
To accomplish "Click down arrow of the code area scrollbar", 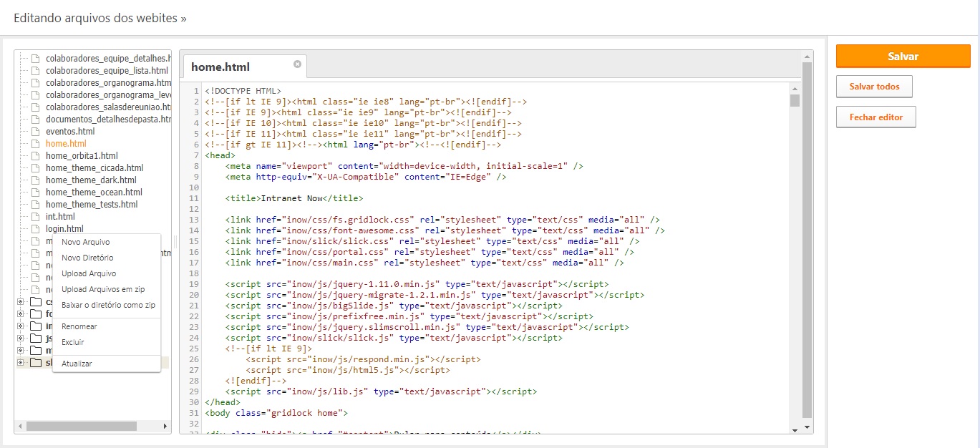I will [x=795, y=429].
